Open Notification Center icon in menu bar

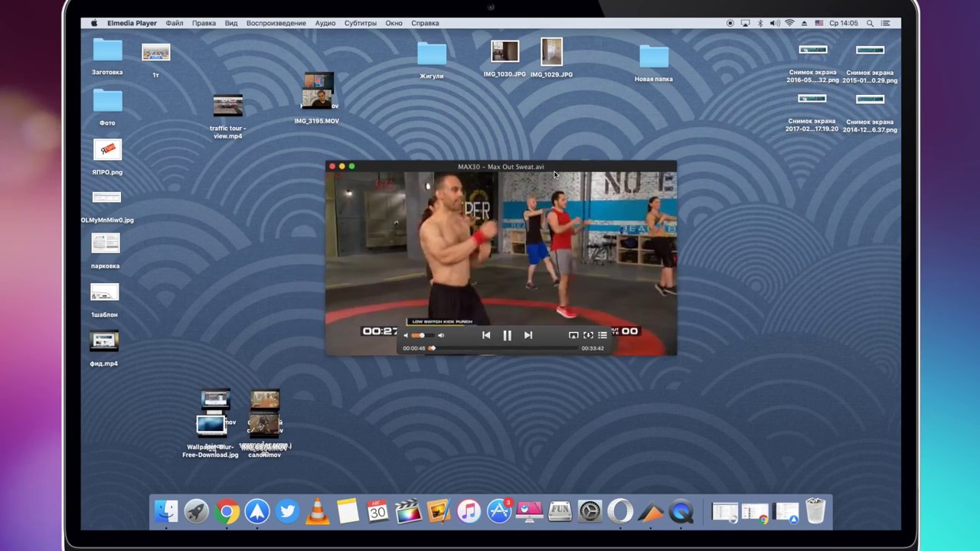pyautogui.click(x=886, y=23)
